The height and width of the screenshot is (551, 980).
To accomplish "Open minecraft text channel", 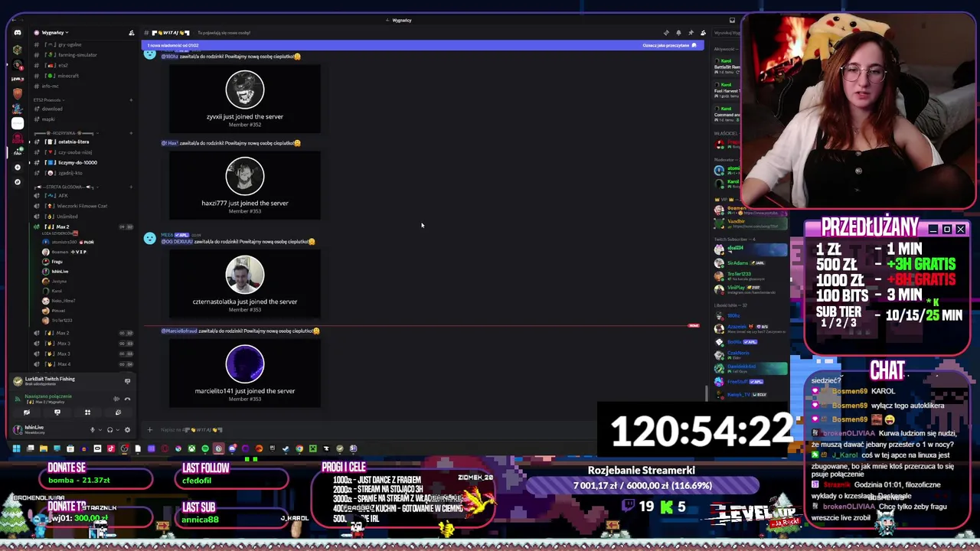I will [67, 76].
